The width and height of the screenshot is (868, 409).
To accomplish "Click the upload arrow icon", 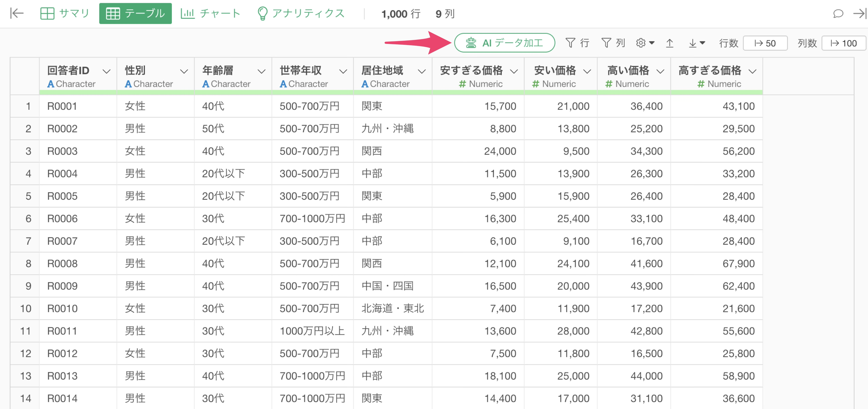I will click(x=670, y=43).
